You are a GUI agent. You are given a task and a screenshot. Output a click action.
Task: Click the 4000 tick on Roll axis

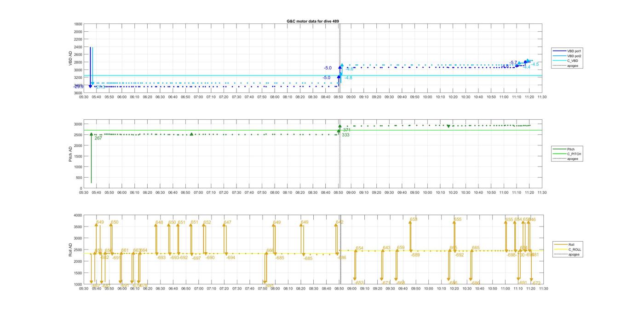click(x=78, y=215)
